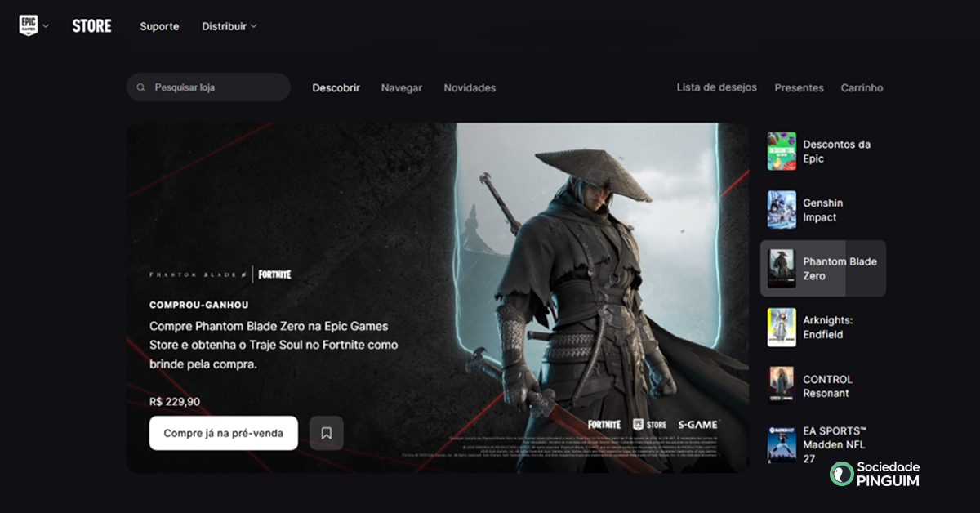Screen dimensions: 980x513
Task: Click the Fortnite logo beside Phantom Blade
Action: click(x=274, y=274)
